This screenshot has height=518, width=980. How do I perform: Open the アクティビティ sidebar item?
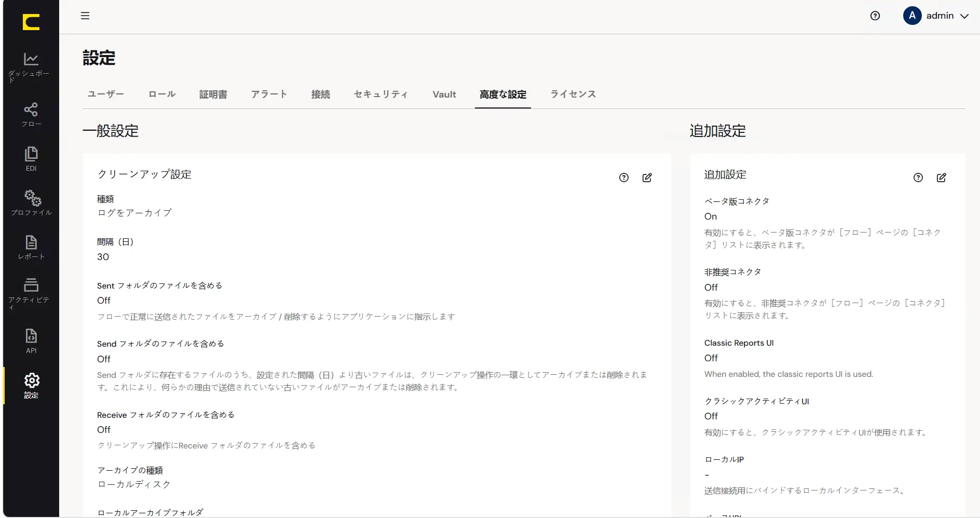click(31, 294)
